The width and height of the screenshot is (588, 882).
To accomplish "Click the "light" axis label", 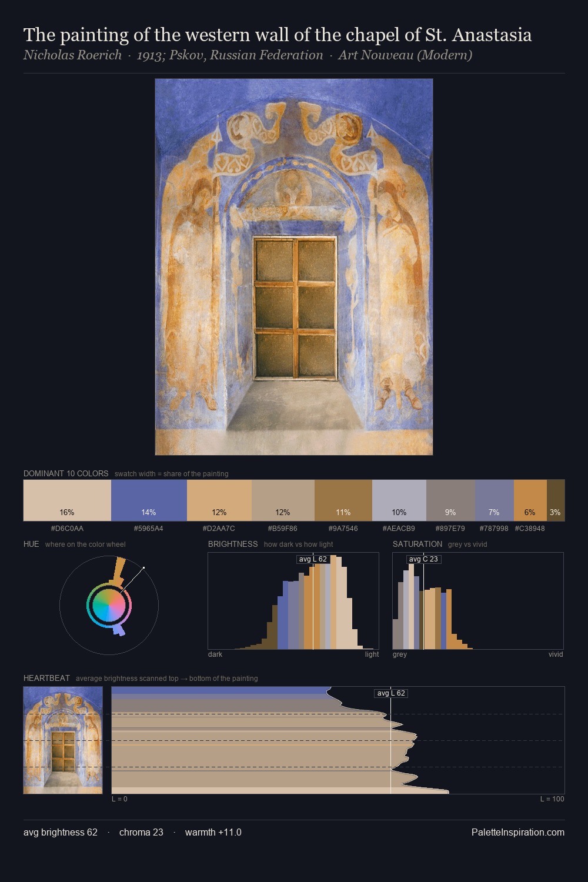I will click(372, 654).
